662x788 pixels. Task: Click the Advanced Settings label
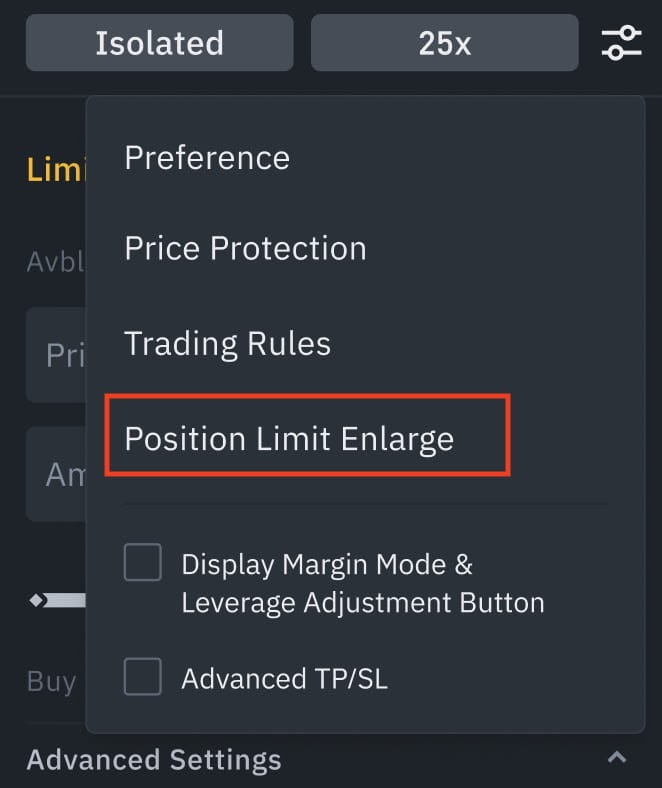coord(154,759)
